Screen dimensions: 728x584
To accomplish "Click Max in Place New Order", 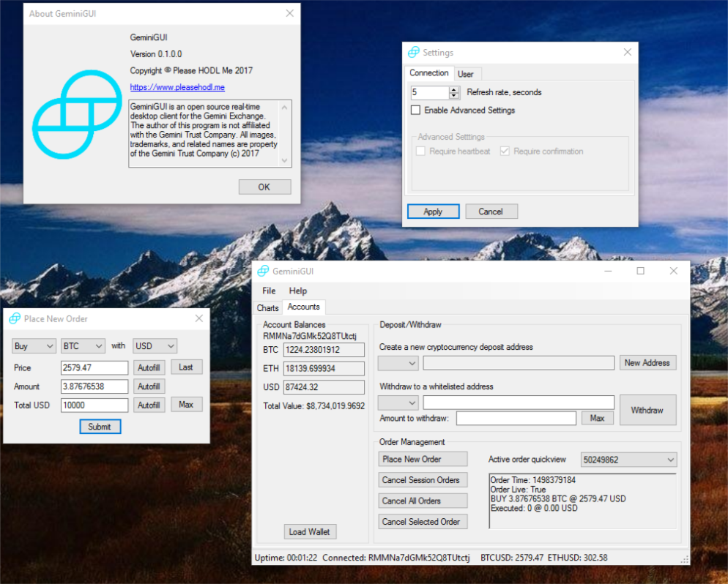I will (x=187, y=405).
